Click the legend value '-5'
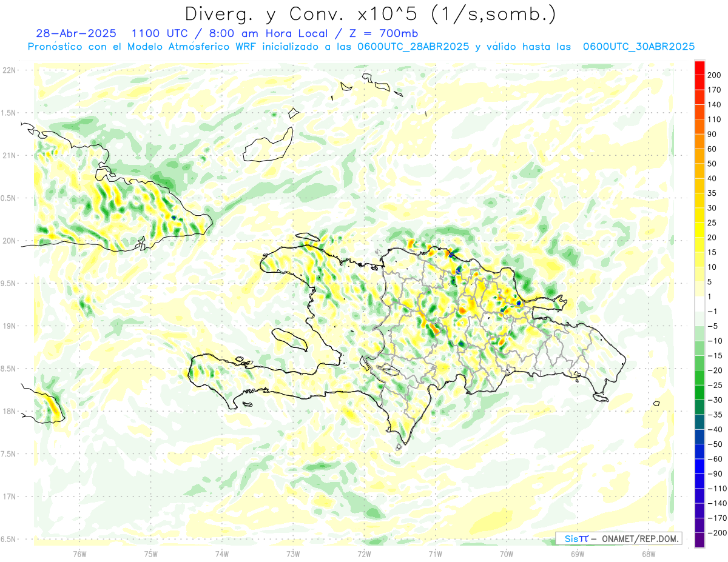The height and width of the screenshot is (562, 728). [x=712, y=326]
